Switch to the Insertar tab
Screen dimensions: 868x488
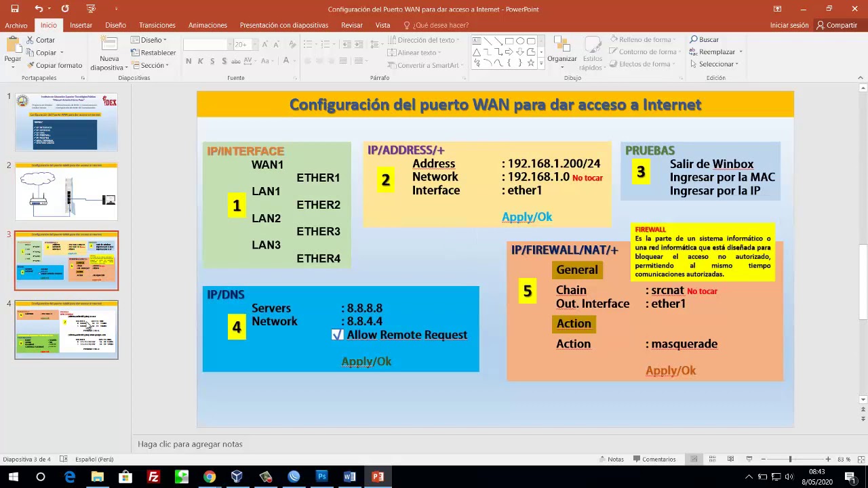(x=81, y=25)
